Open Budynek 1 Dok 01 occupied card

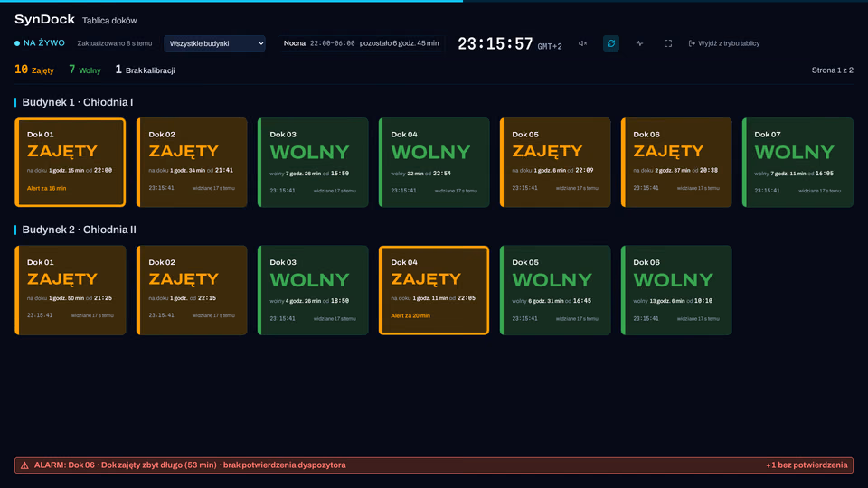(x=71, y=162)
